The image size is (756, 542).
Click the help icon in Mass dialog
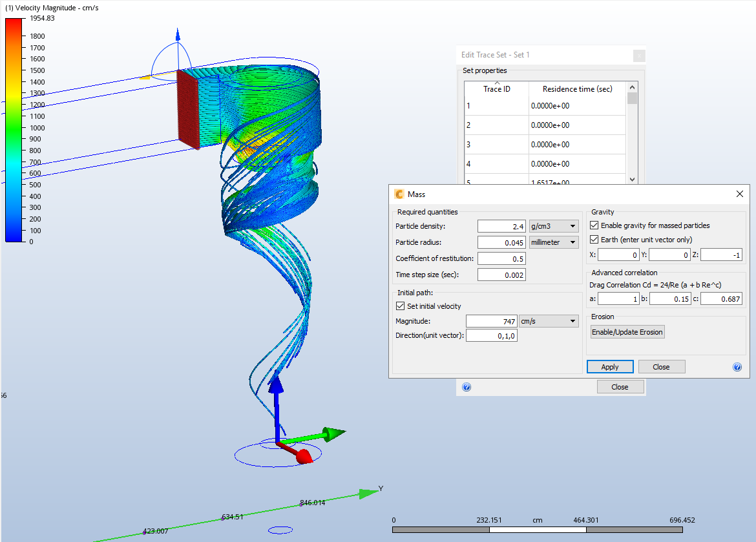tap(737, 367)
